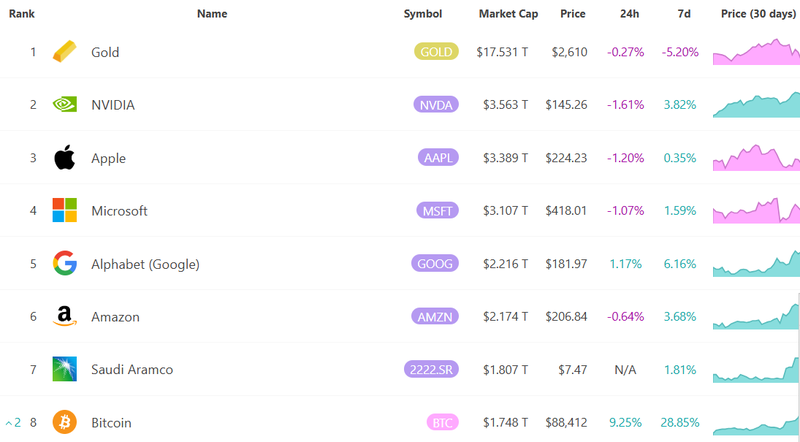Sort by the 24h column header

pyautogui.click(x=629, y=14)
